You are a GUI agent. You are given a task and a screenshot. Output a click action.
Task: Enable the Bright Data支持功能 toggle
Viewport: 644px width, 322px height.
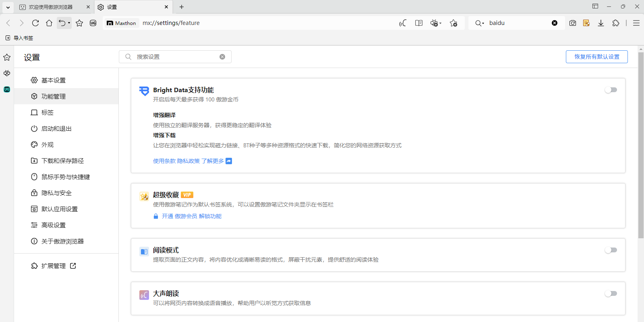coord(611,90)
